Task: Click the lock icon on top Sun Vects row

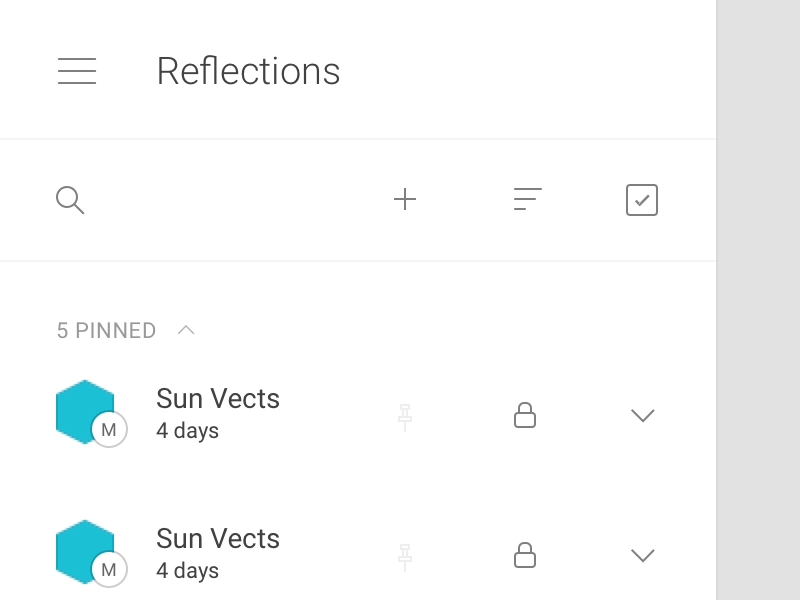Action: click(x=525, y=415)
